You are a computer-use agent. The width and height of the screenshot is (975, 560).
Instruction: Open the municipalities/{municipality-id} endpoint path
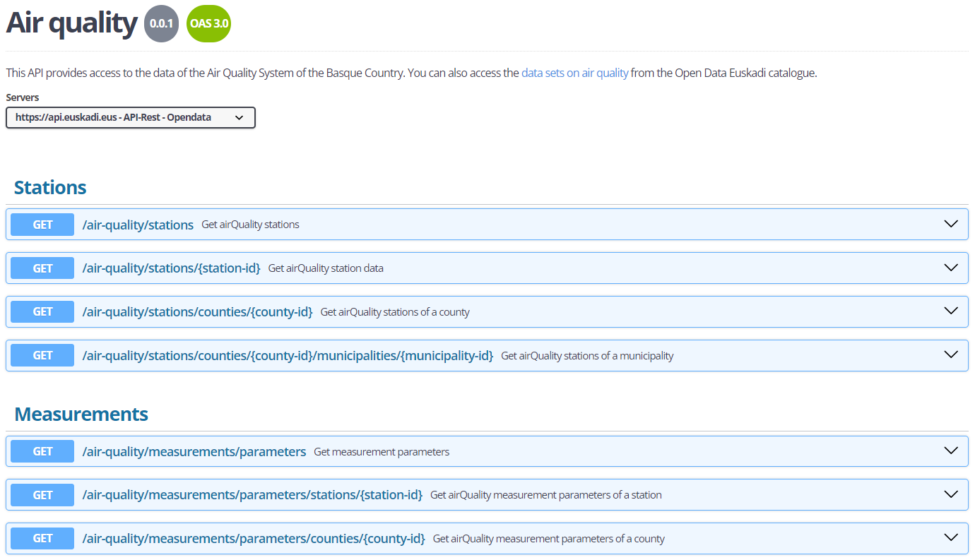(x=288, y=356)
